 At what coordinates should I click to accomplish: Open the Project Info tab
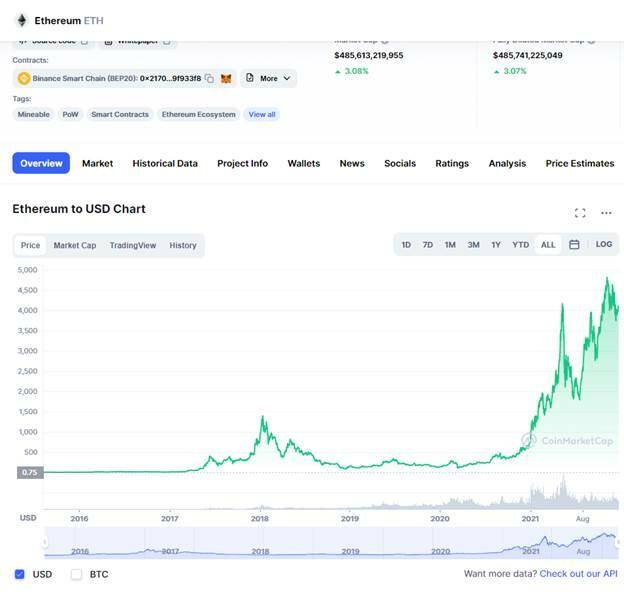coord(242,163)
